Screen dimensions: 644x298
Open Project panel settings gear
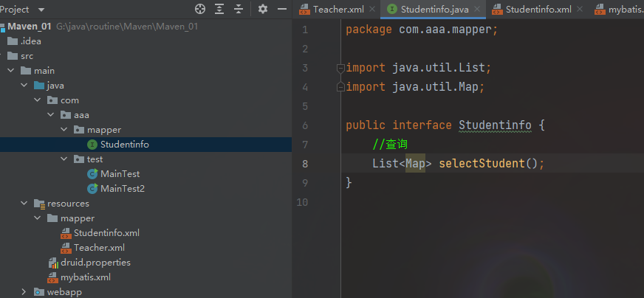pos(263,9)
